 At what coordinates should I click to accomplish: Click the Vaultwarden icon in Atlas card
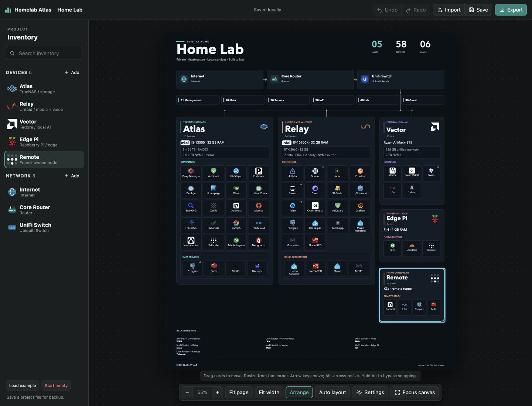[191, 240]
